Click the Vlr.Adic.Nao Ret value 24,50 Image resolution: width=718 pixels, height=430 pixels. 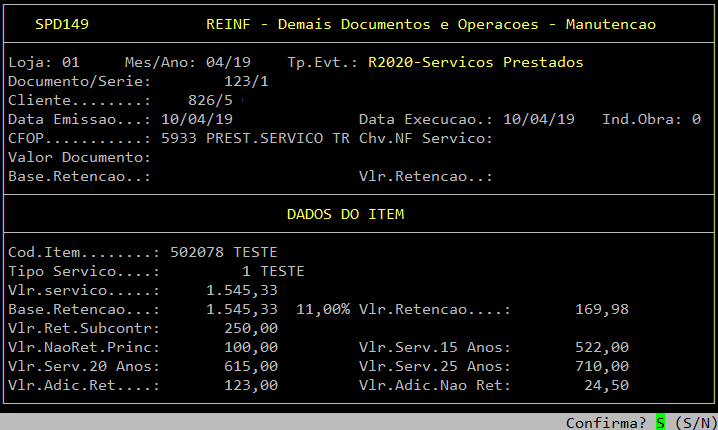[x=606, y=385]
